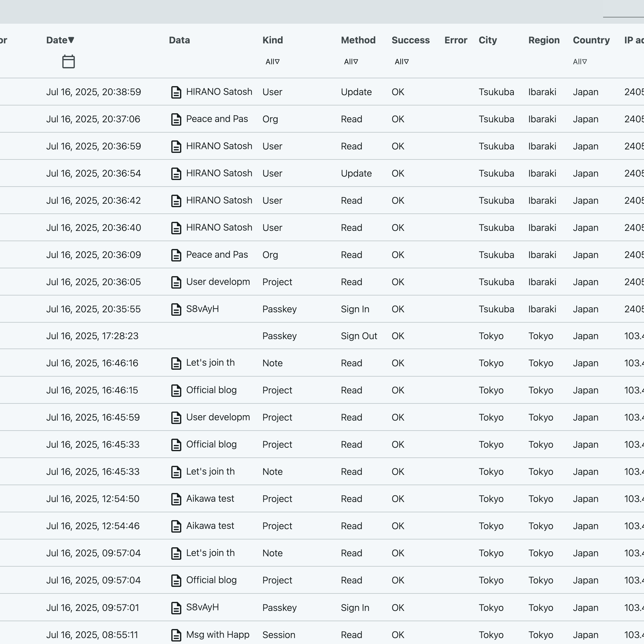Click document icon in 09:57:04 Let's join th row
The image size is (644, 644).
click(x=176, y=553)
